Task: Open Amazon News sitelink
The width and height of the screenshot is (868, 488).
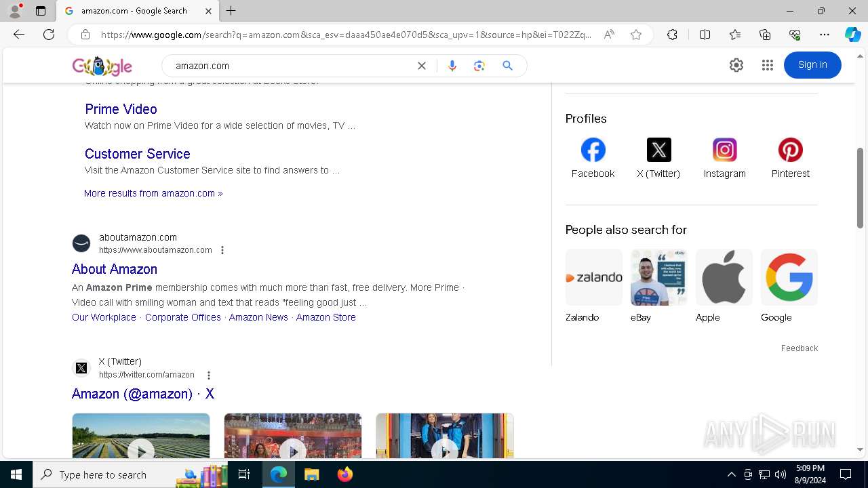Action: (258, 317)
